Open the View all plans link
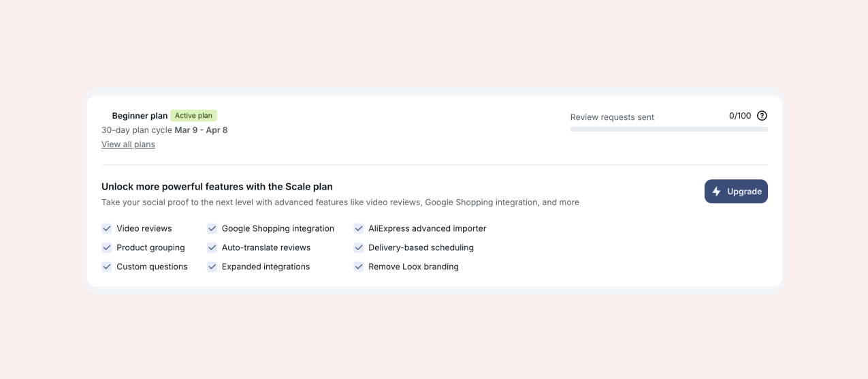Screen dimensions: 868x379 [128, 145]
